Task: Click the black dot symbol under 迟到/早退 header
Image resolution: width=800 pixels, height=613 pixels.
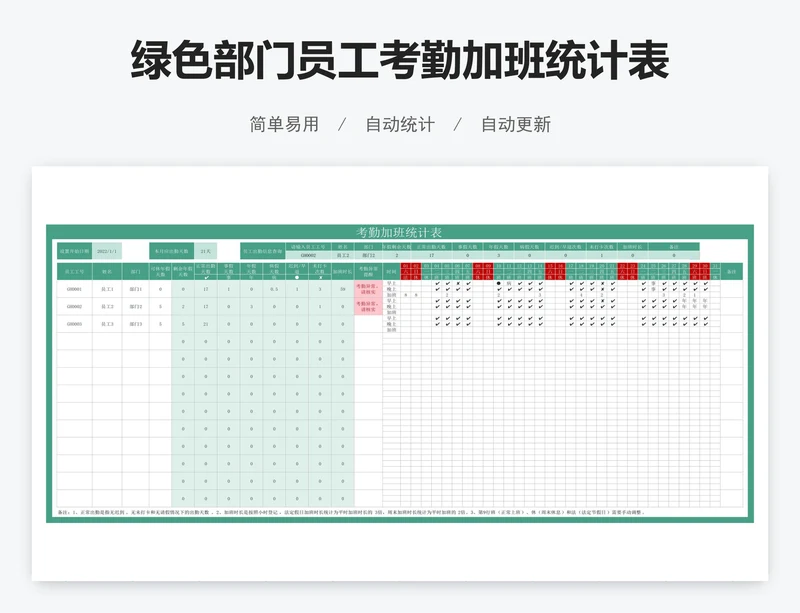Action: pos(294,278)
